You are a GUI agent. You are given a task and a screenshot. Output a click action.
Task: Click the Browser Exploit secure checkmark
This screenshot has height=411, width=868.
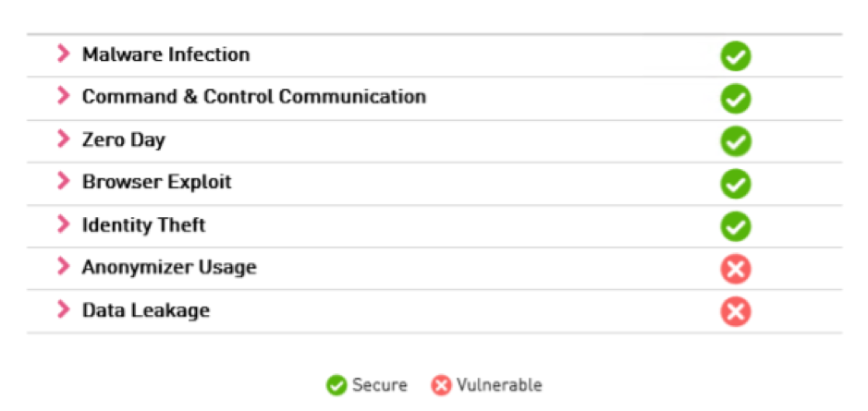735,184
